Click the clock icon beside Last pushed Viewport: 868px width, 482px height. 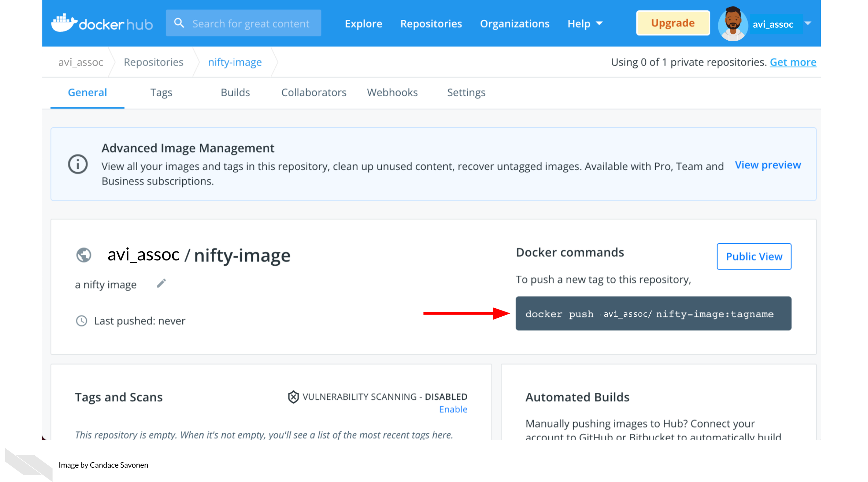[x=82, y=321]
